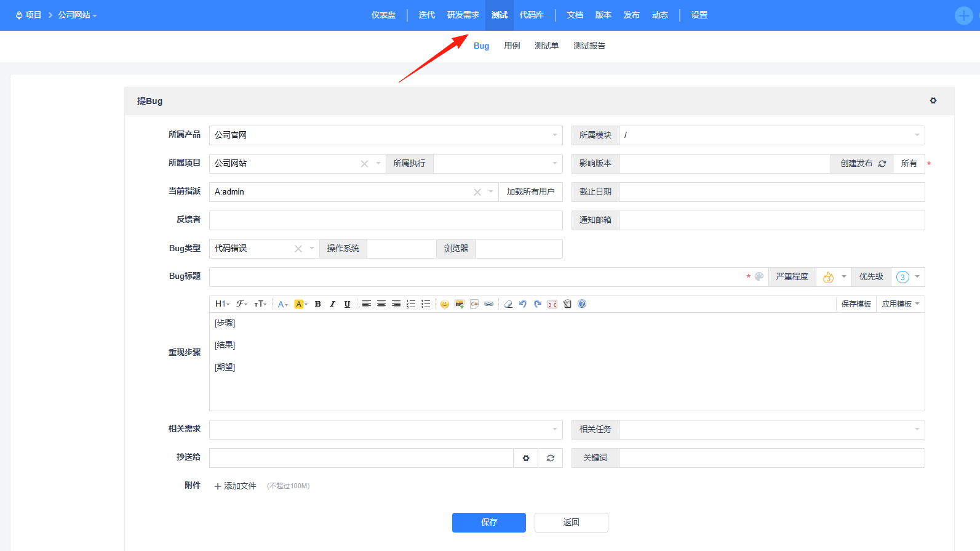Open the 公司网站 project switcher
The width and height of the screenshot is (980, 551).
coord(78,15)
